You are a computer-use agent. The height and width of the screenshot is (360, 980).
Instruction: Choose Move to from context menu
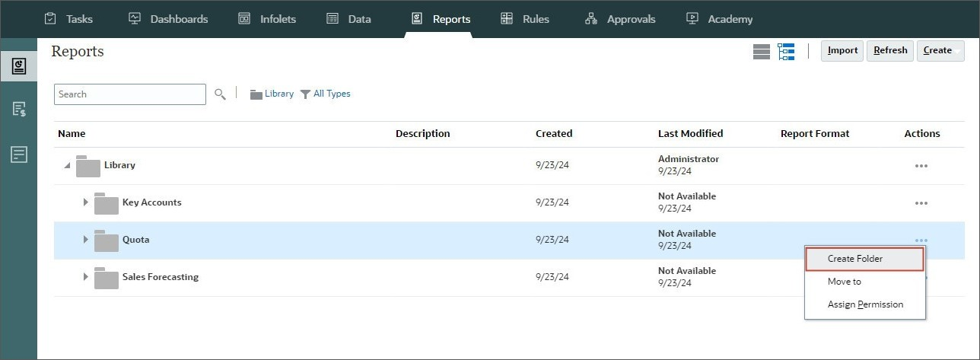tap(865, 282)
